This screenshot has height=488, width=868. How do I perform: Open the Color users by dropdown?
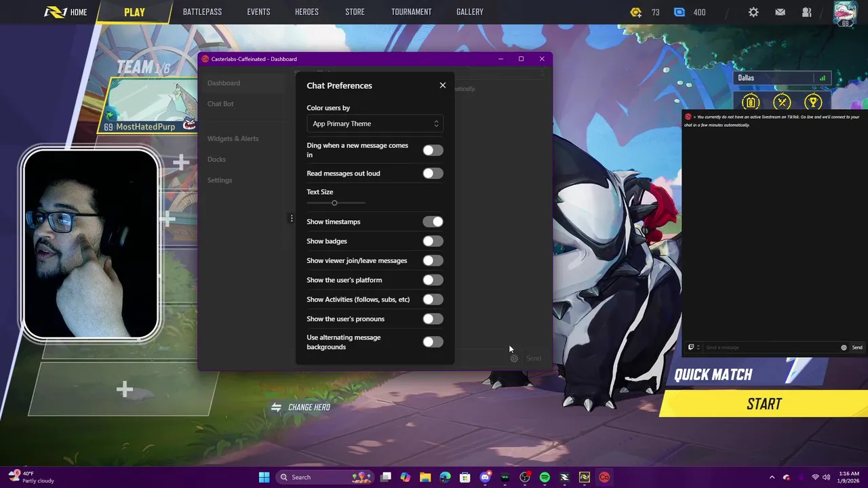tap(375, 123)
